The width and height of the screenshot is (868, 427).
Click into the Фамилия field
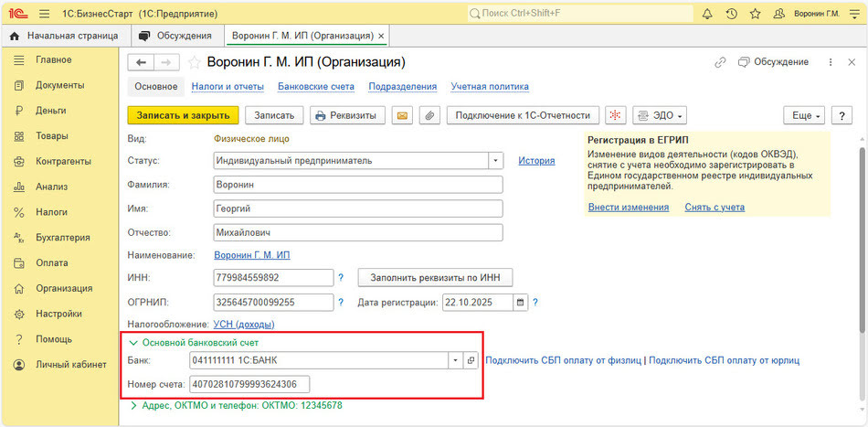click(357, 185)
